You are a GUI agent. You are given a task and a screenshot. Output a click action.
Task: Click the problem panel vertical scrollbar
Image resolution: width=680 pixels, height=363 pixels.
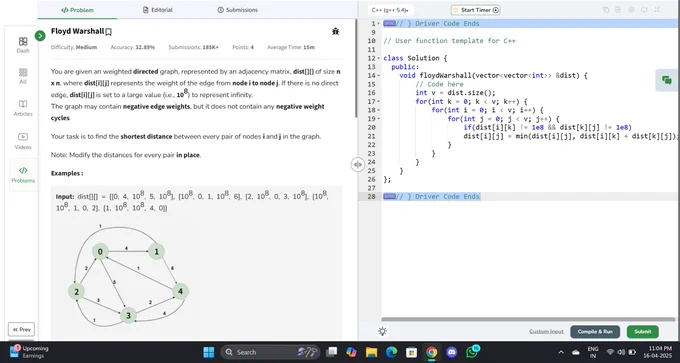(x=356, y=69)
